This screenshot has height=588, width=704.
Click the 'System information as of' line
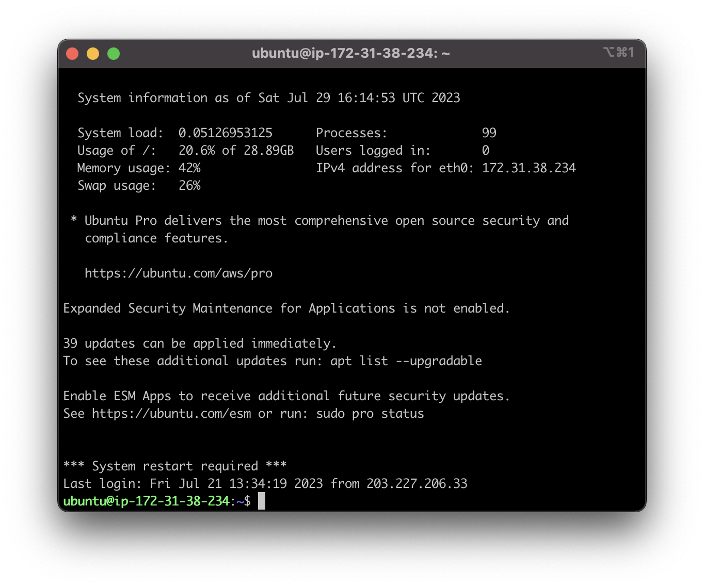269,98
